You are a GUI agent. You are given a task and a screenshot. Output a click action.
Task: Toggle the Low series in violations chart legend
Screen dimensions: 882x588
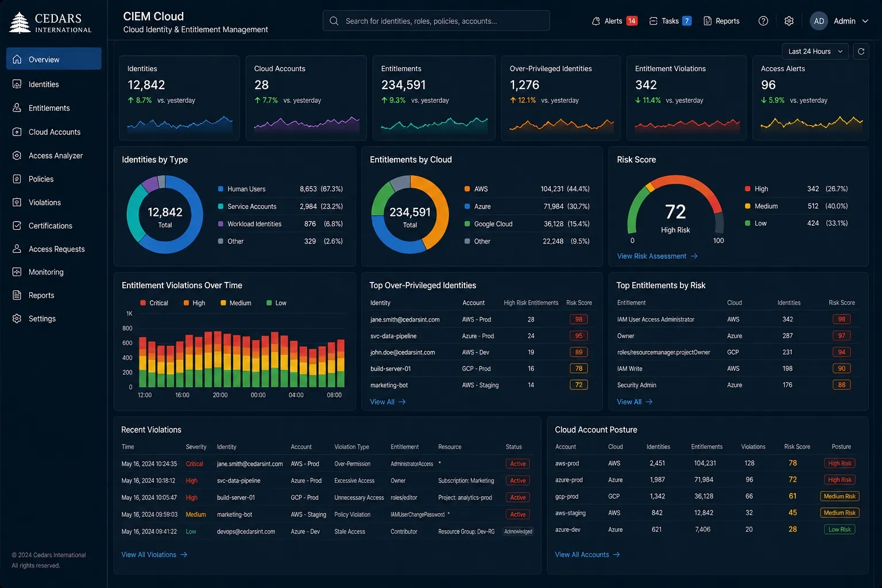(276, 303)
